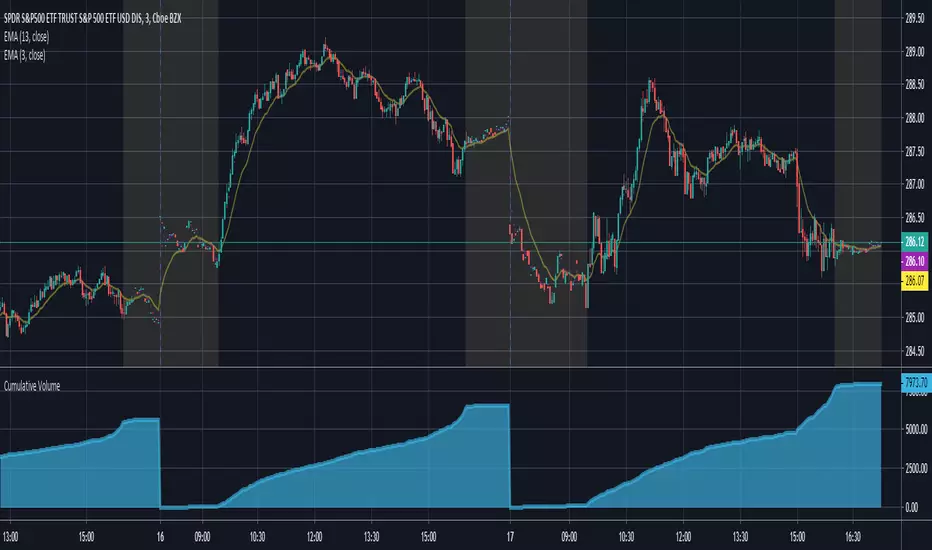Click the 5000.00 volume axis label
The height and width of the screenshot is (550, 932).
pos(915,429)
